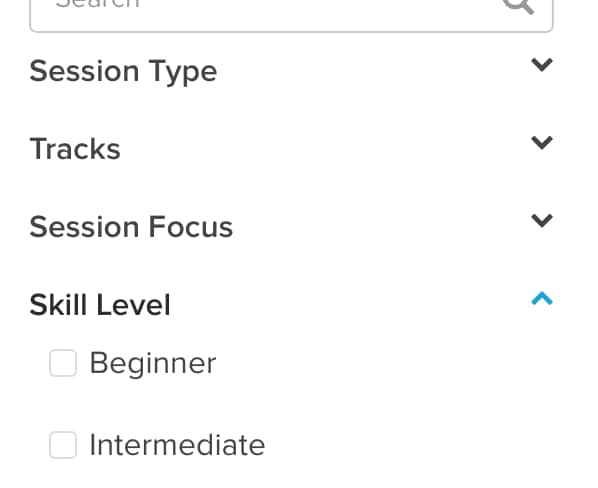Click the magnifying glass search icon
The image size is (598, 488).
(518, 5)
